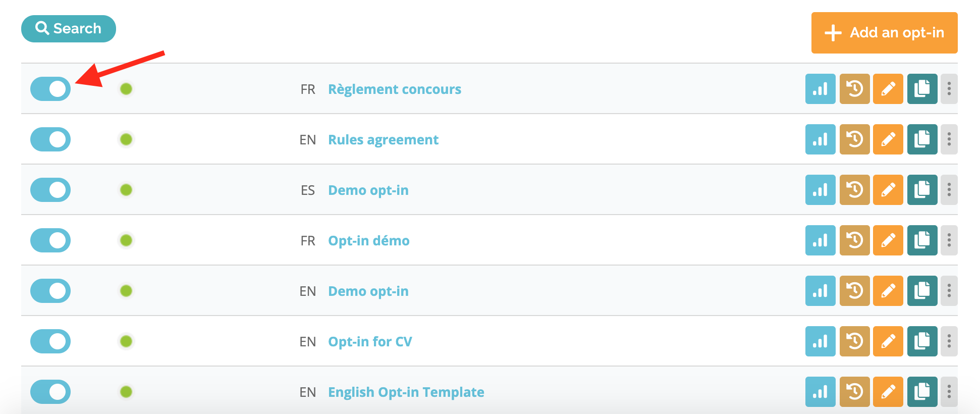980x414 pixels.
Task: Toggle off the Règlement concours opt-in
Action: (x=50, y=89)
